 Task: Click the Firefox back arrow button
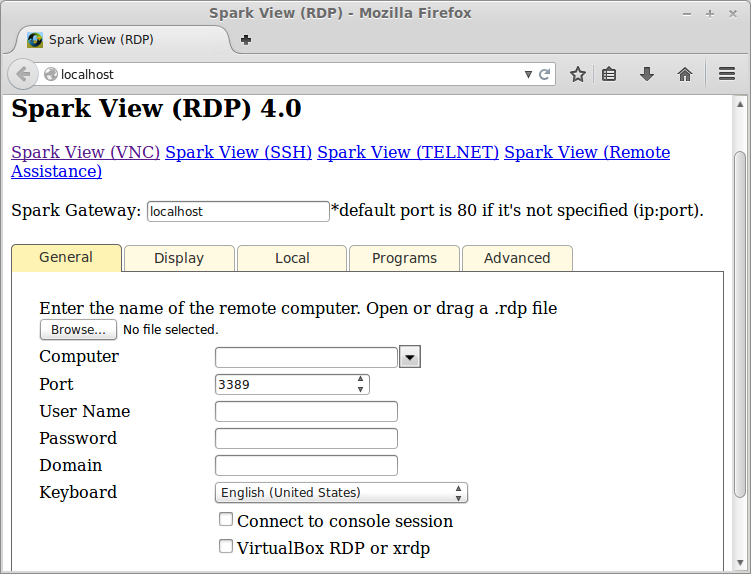23,74
